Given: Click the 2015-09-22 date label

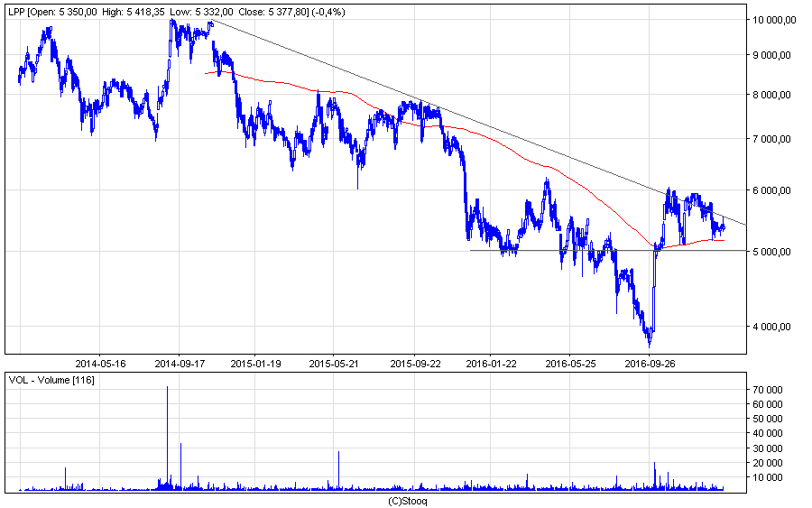Looking at the screenshot, I should (415, 364).
